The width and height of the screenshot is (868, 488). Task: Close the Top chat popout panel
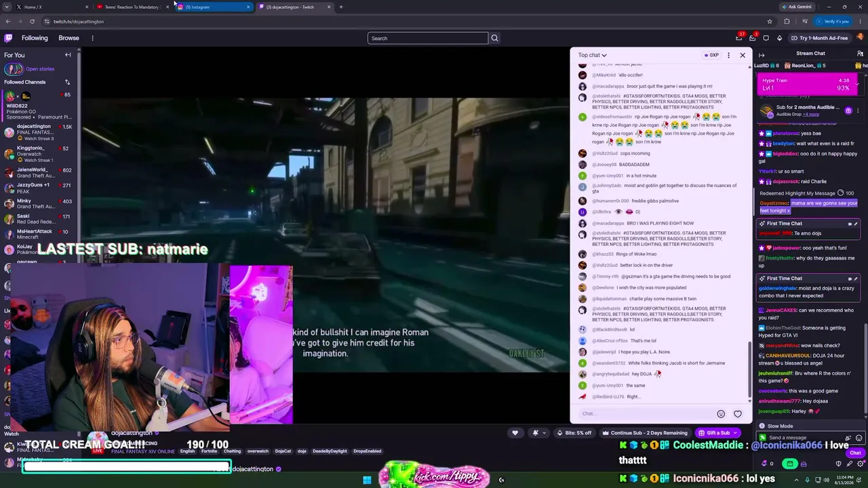[743, 55]
